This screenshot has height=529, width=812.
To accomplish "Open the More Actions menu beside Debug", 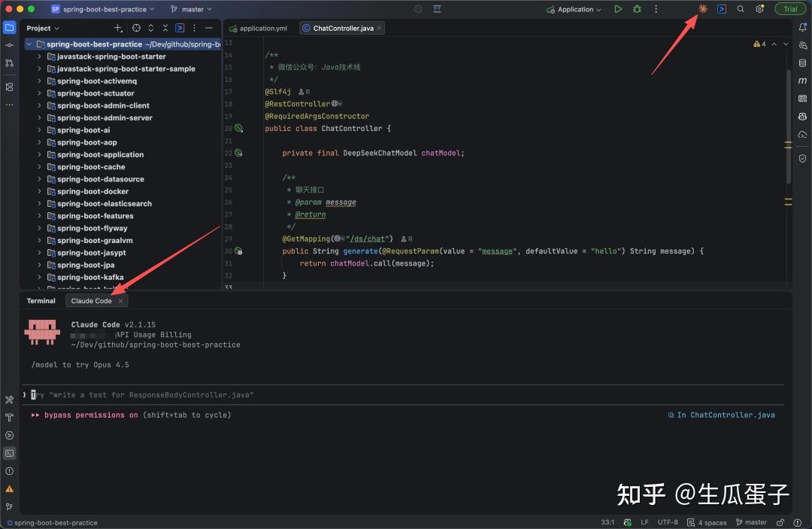I will 656,9.
